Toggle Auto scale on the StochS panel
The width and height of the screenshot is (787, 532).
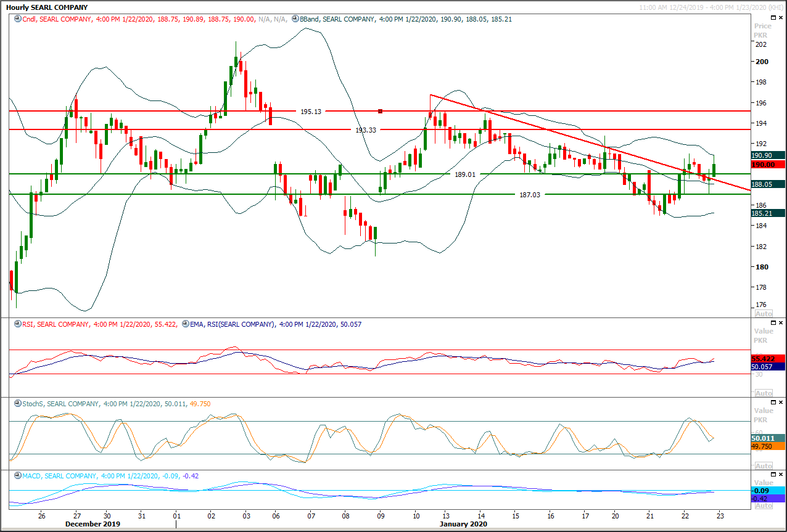pyautogui.click(x=763, y=465)
